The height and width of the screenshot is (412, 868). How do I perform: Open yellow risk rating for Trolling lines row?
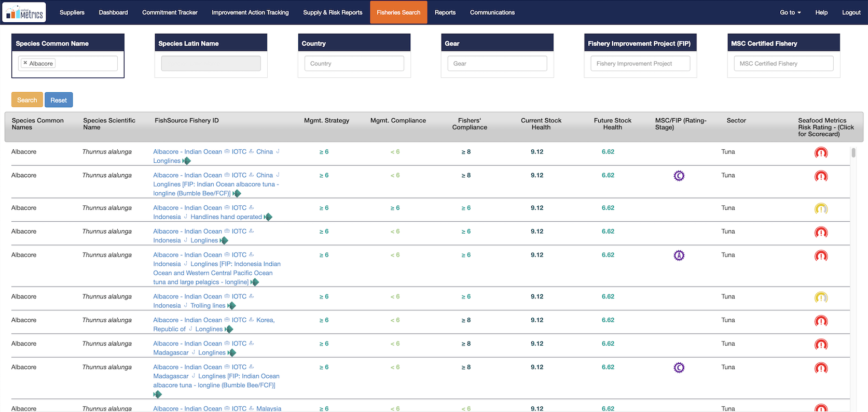(x=821, y=297)
